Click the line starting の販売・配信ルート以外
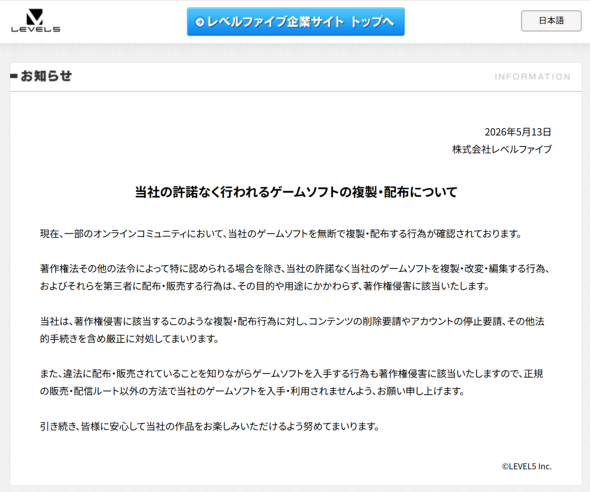 point(252,391)
